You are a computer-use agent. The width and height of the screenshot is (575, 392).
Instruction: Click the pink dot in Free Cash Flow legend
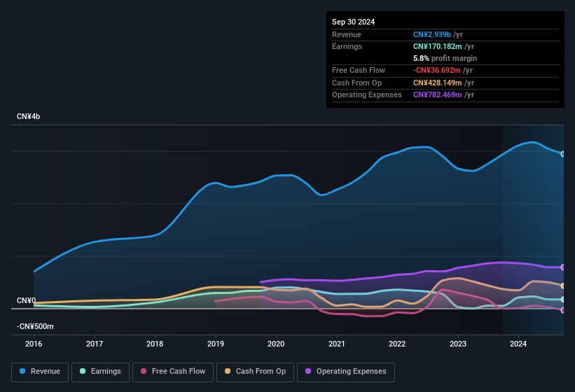coord(144,371)
